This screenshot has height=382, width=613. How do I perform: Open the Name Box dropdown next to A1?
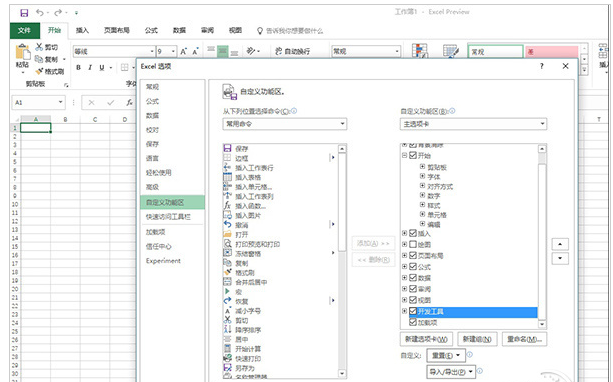tap(61, 102)
